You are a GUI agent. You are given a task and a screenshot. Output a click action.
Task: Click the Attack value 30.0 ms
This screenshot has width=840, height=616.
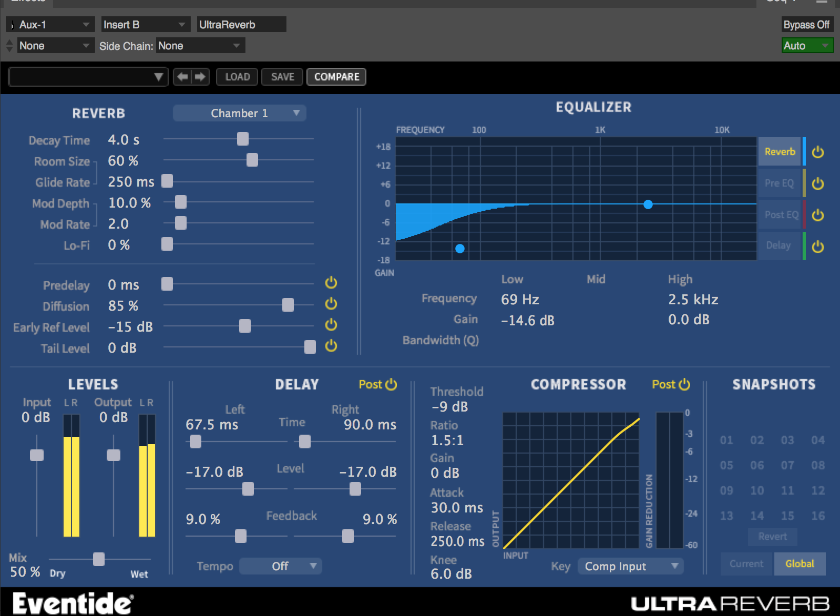pos(457,508)
